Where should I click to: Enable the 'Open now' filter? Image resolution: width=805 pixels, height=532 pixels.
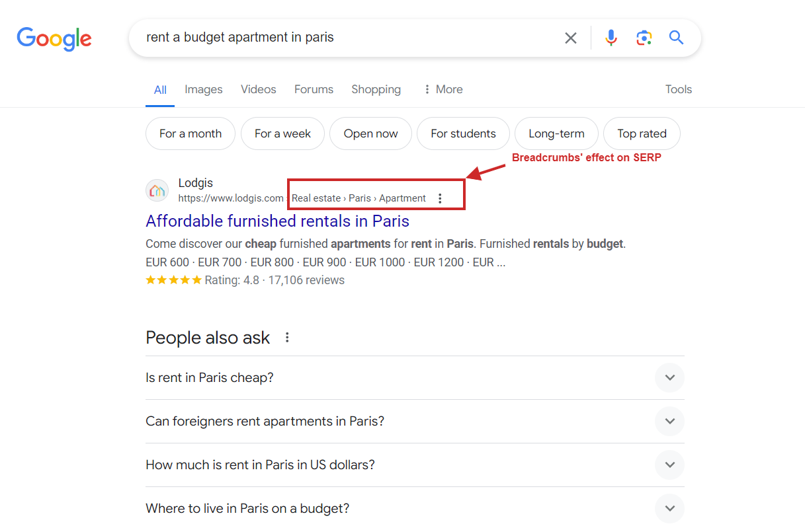click(370, 133)
